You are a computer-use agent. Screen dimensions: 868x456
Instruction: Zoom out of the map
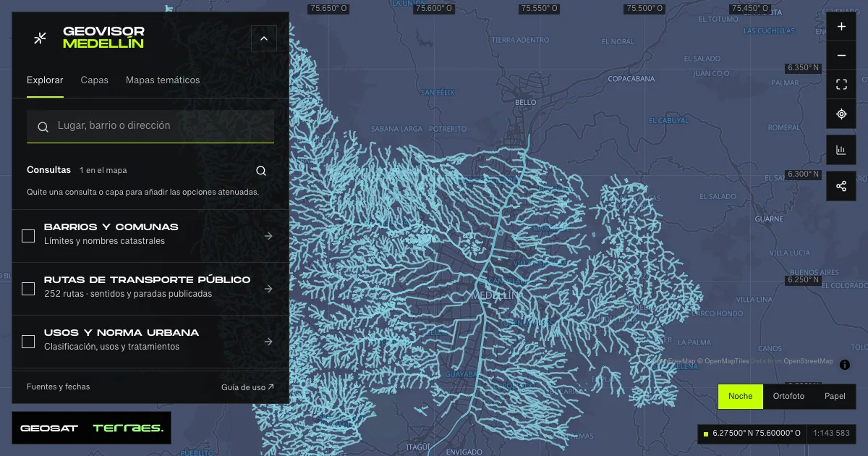coord(841,56)
